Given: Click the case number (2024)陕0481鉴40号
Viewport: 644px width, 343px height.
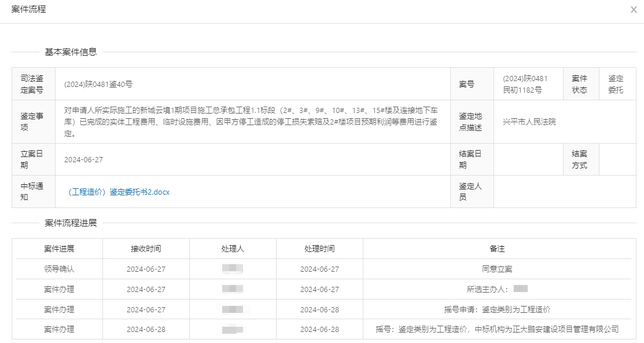Looking at the screenshot, I should click(98, 84).
